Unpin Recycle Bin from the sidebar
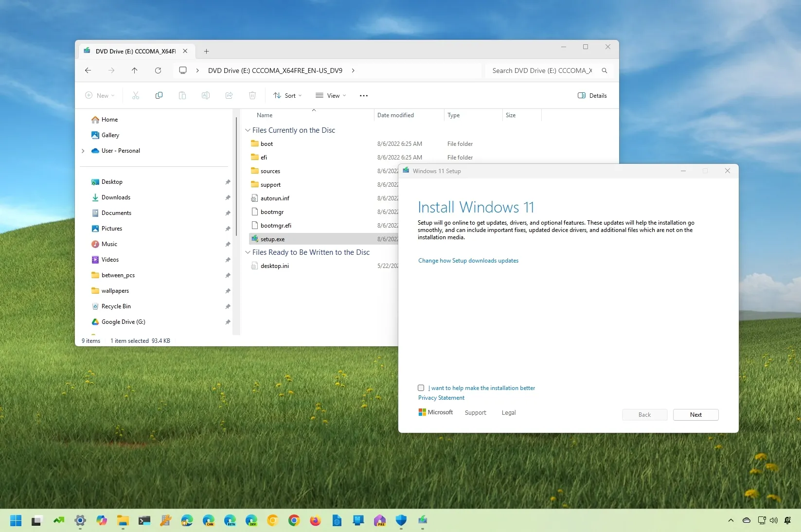 227,307
